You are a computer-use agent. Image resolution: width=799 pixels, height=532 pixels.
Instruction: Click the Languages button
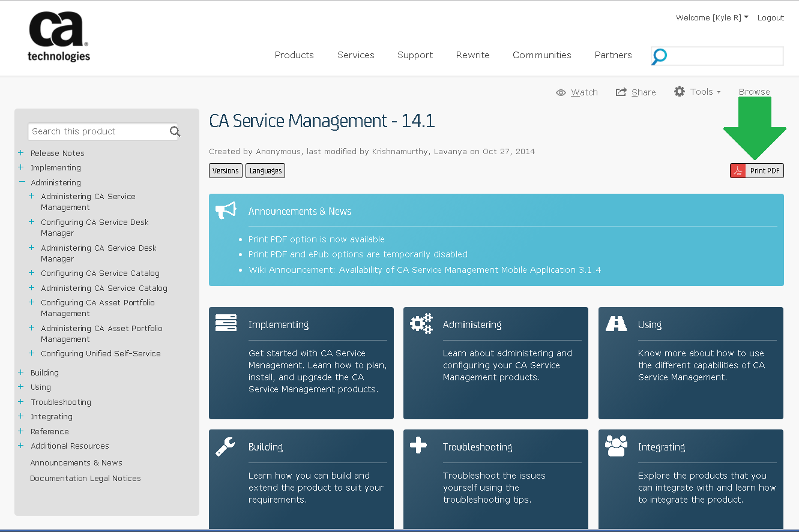coord(265,170)
